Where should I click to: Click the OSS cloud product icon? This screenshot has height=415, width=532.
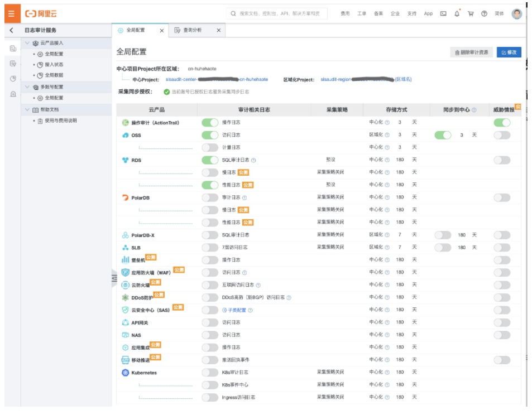click(x=125, y=136)
